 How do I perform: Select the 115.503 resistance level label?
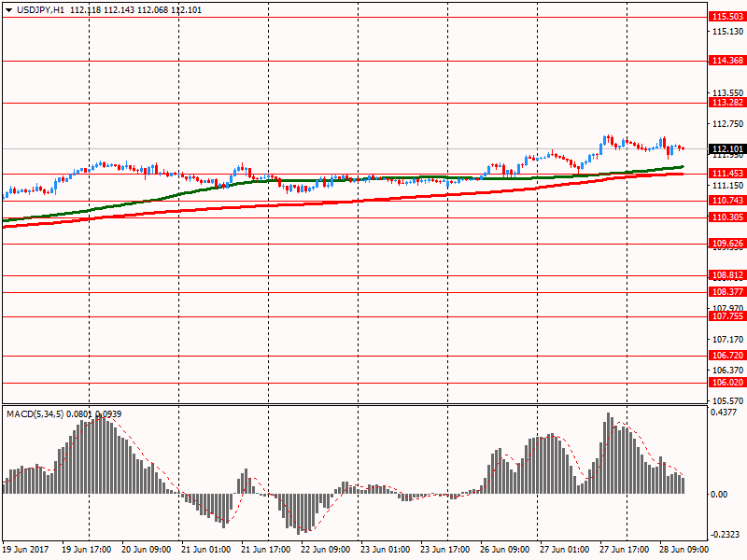(727, 17)
